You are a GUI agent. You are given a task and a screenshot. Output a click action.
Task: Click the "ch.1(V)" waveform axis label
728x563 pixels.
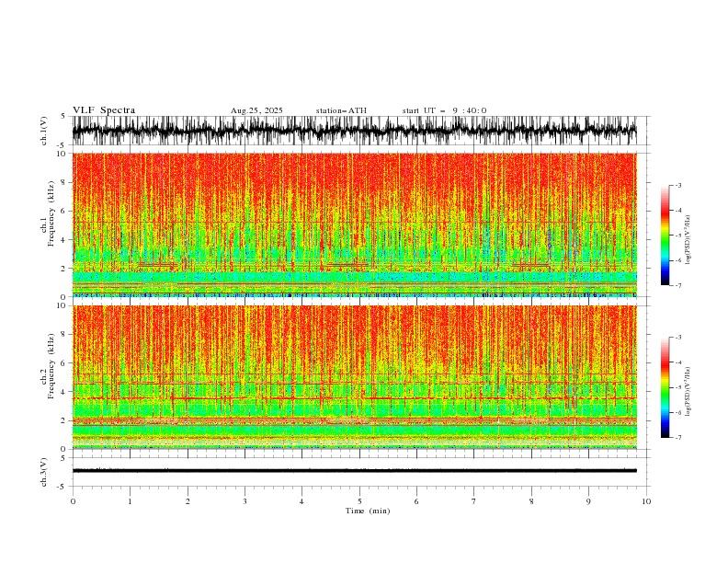(x=44, y=131)
